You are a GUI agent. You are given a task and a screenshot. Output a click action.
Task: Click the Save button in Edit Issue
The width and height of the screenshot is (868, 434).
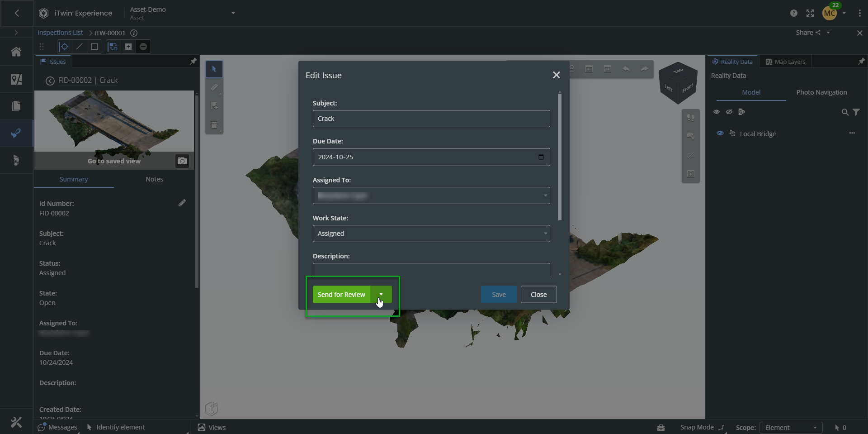(499, 295)
